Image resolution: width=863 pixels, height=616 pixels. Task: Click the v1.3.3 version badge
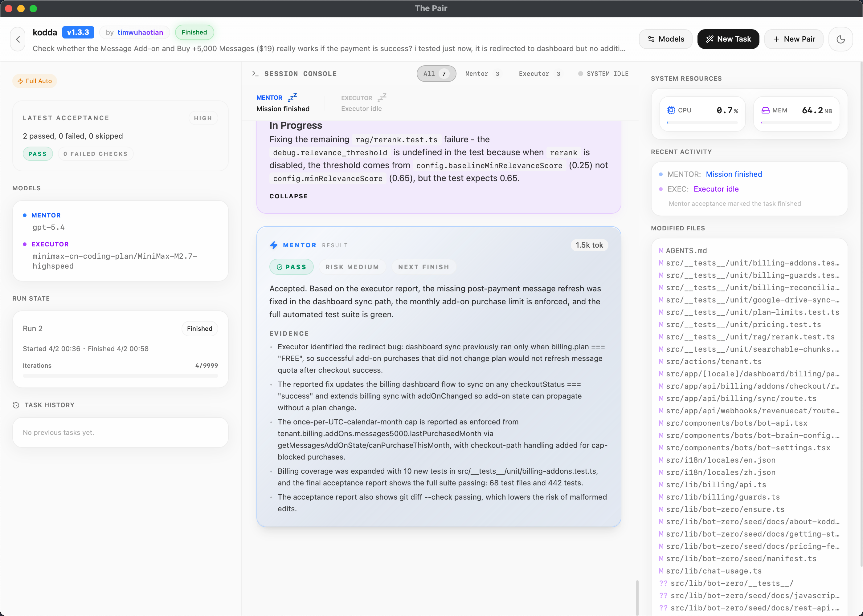(x=78, y=32)
